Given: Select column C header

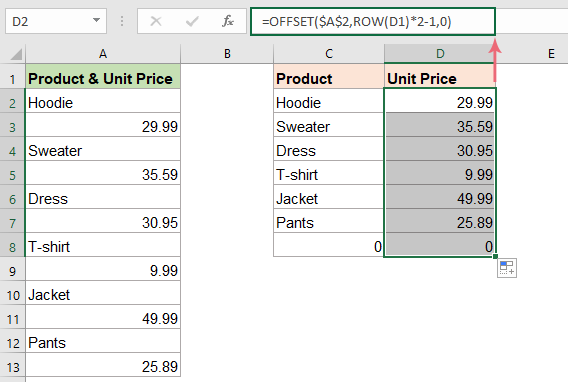Looking at the screenshot, I should click(329, 54).
